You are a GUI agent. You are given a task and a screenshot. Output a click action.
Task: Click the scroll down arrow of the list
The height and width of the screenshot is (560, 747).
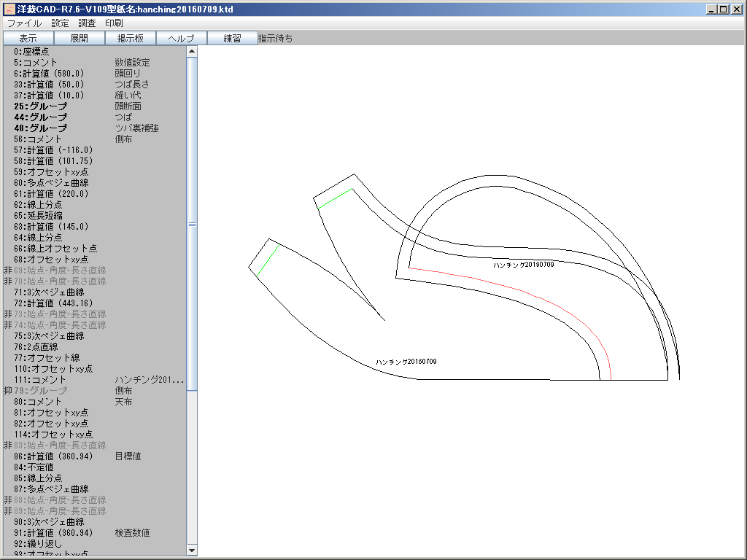pyautogui.click(x=192, y=551)
